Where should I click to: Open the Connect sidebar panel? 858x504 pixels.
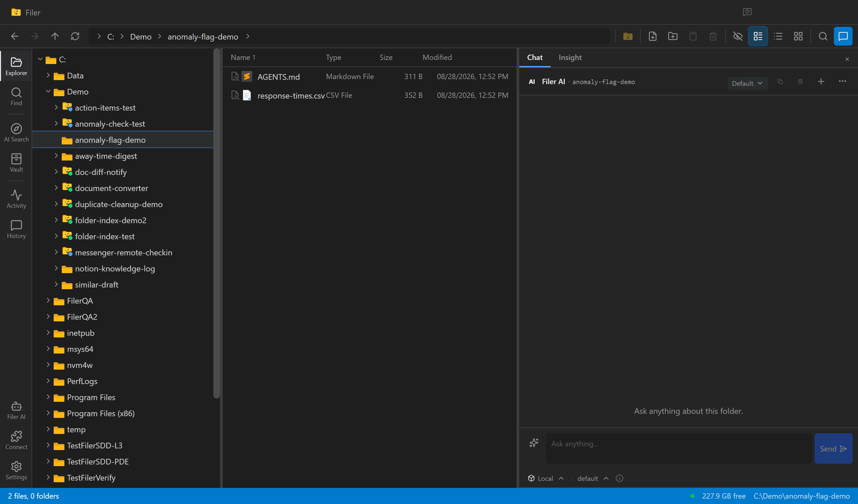pos(16,440)
